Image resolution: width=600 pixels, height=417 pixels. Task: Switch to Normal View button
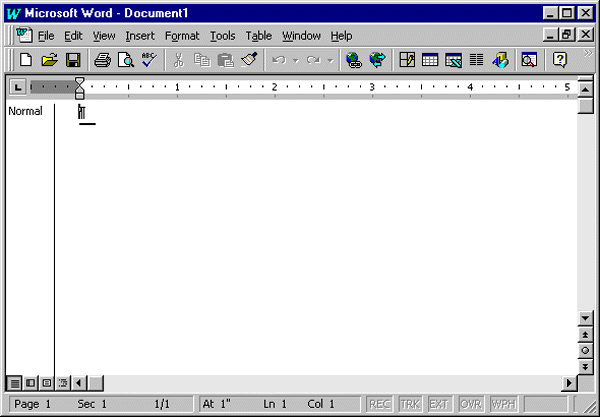(x=15, y=383)
